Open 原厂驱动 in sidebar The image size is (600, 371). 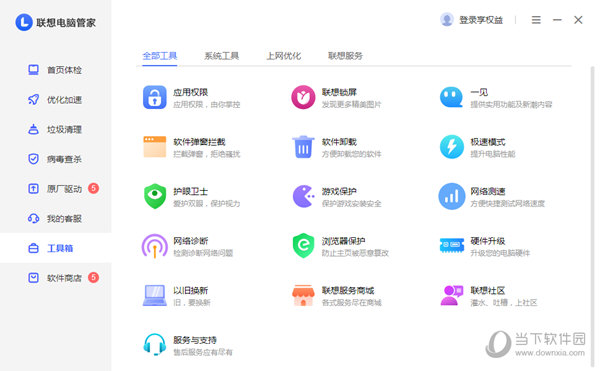point(55,189)
